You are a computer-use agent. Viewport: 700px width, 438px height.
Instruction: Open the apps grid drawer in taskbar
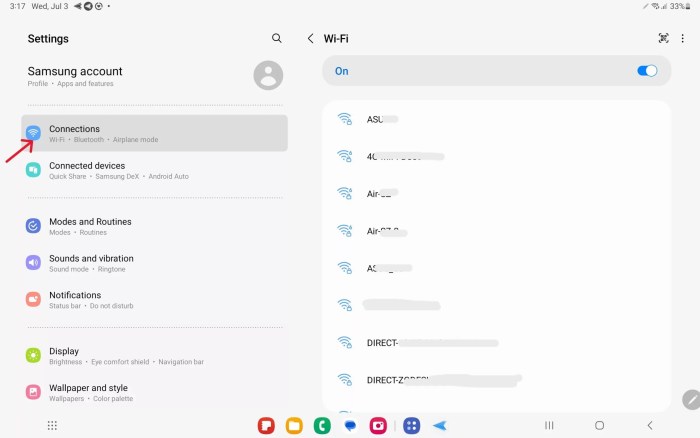52,425
